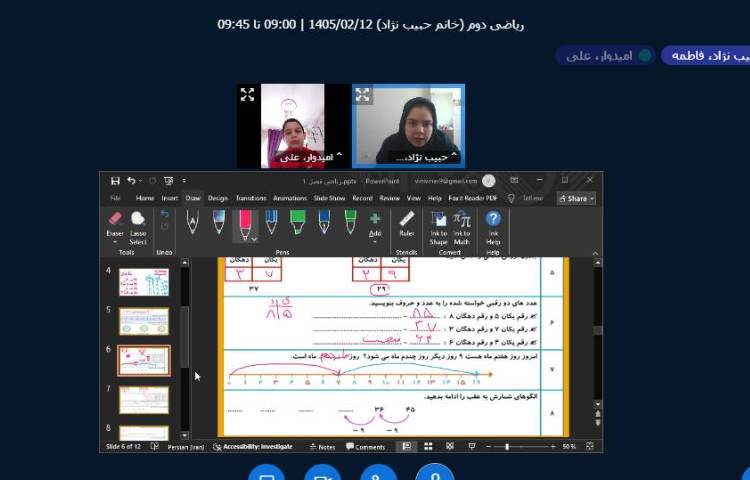The image size is (750, 480).
Task: Click the account profile picture
Action: (488, 181)
